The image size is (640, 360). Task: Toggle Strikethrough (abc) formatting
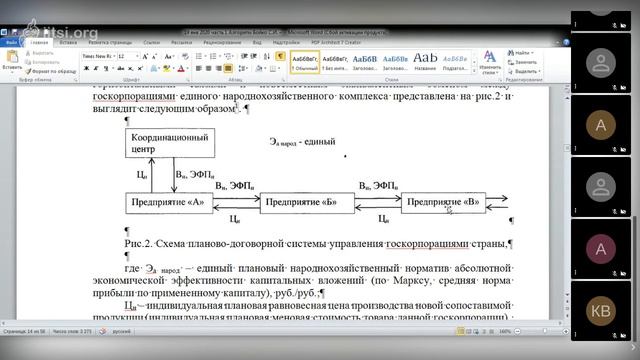[x=121, y=69]
